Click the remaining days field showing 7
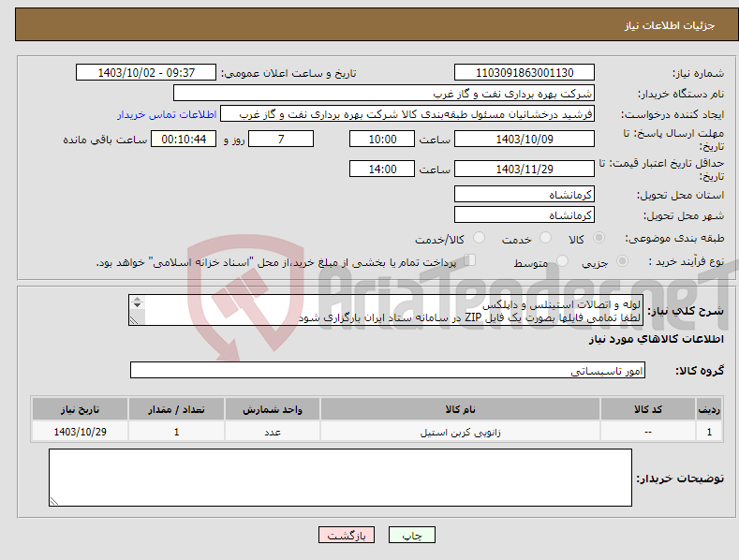739x560 pixels. pyautogui.click(x=281, y=139)
